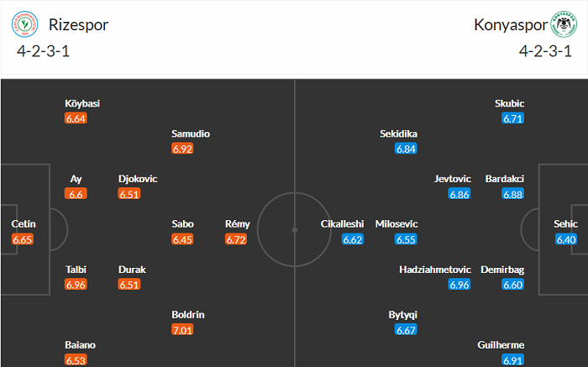Click Samudio's 6.92 rating badge

tap(182, 149)
